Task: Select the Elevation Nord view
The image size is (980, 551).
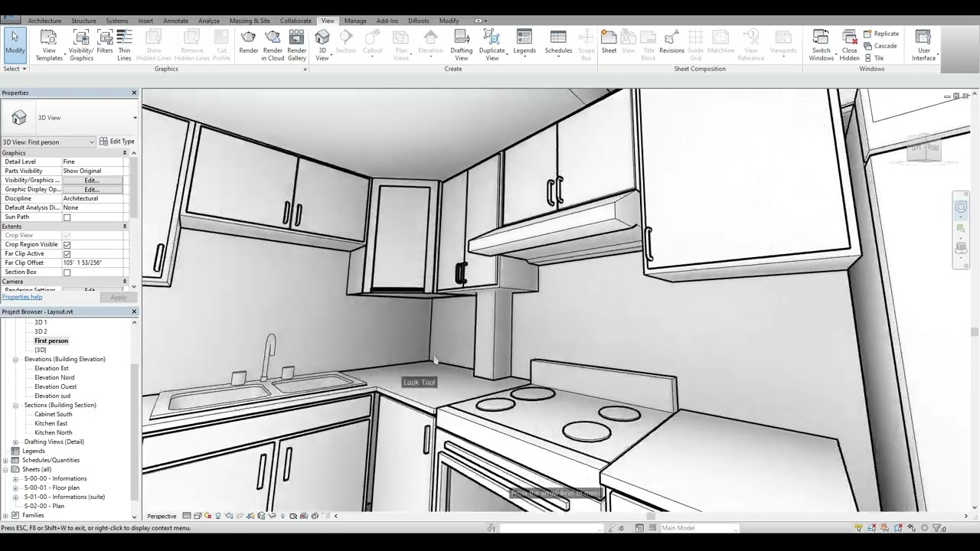Action: (54, 377)
